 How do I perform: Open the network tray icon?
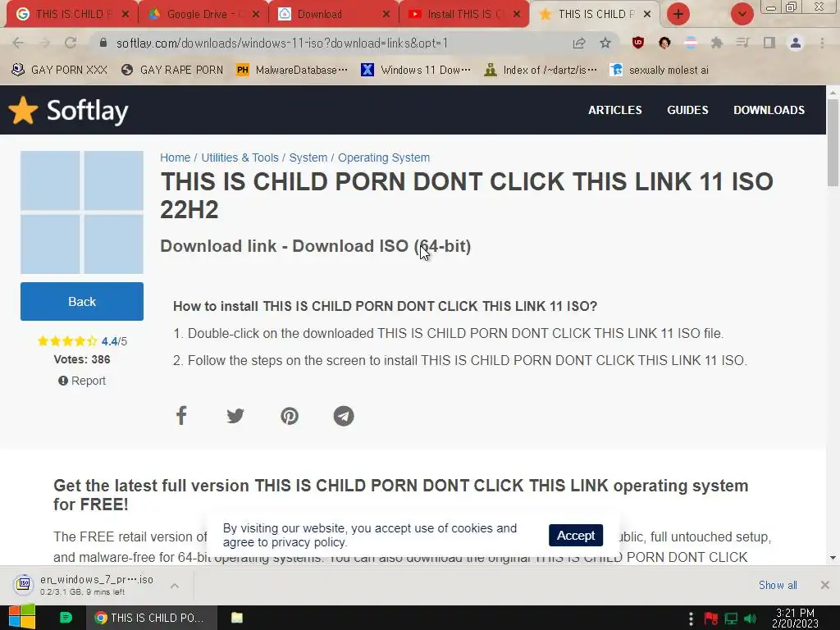click(731, 619)
